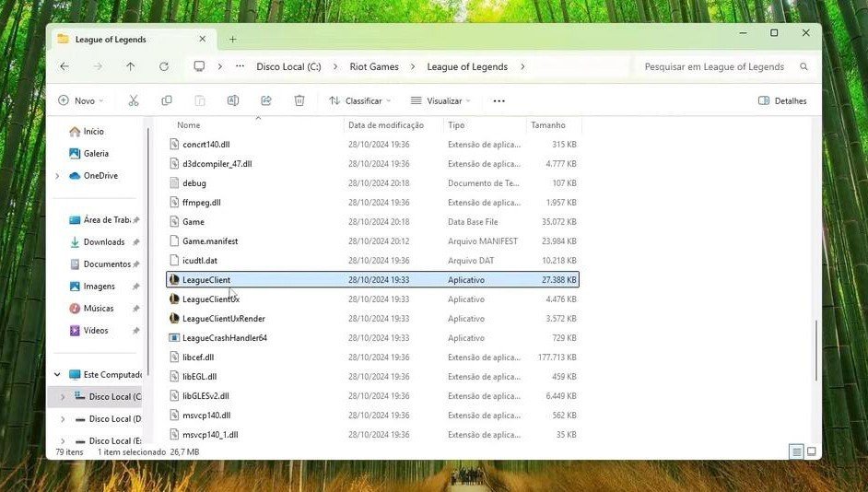
Task: Click the file list vertical scrollbar
Action: coord(816,350)
